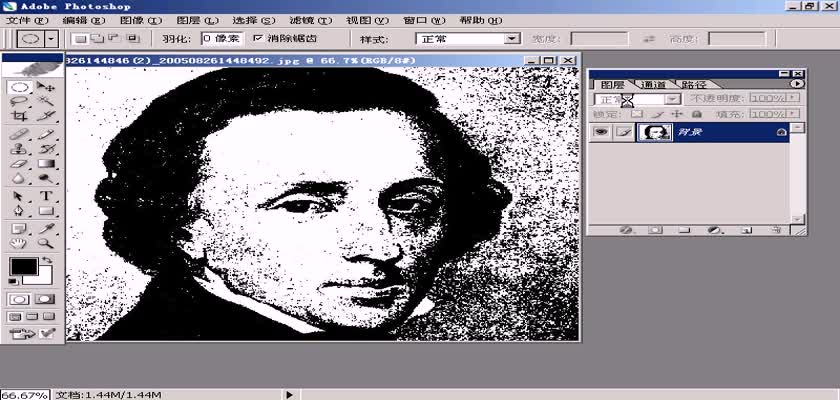Open the Style dropdown in options bar
Viewport: 840px width, 400px height.
pyautogui.click(x=513, y=39)
